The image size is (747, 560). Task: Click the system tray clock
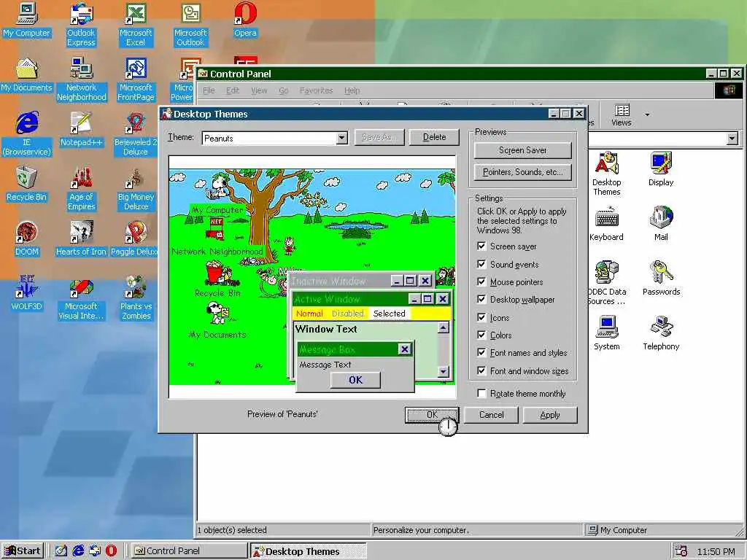pyautogui.click(x=716, y=551)
